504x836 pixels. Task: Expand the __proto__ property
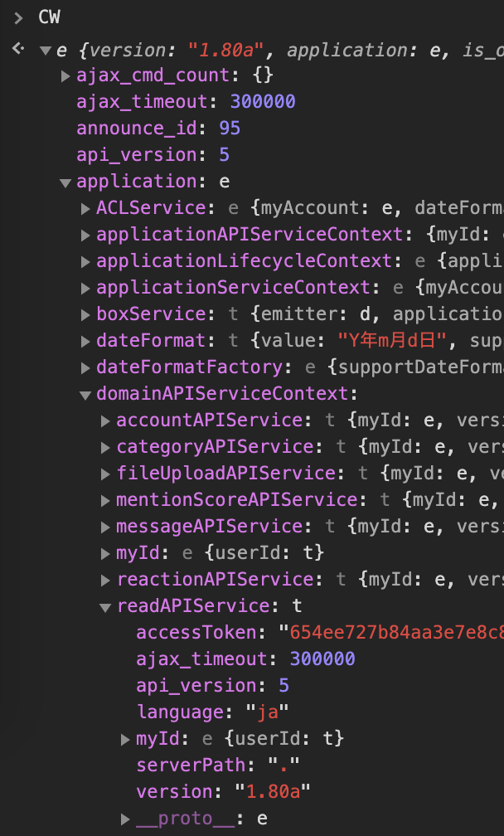pyautogui.click(x=125, y=819)
